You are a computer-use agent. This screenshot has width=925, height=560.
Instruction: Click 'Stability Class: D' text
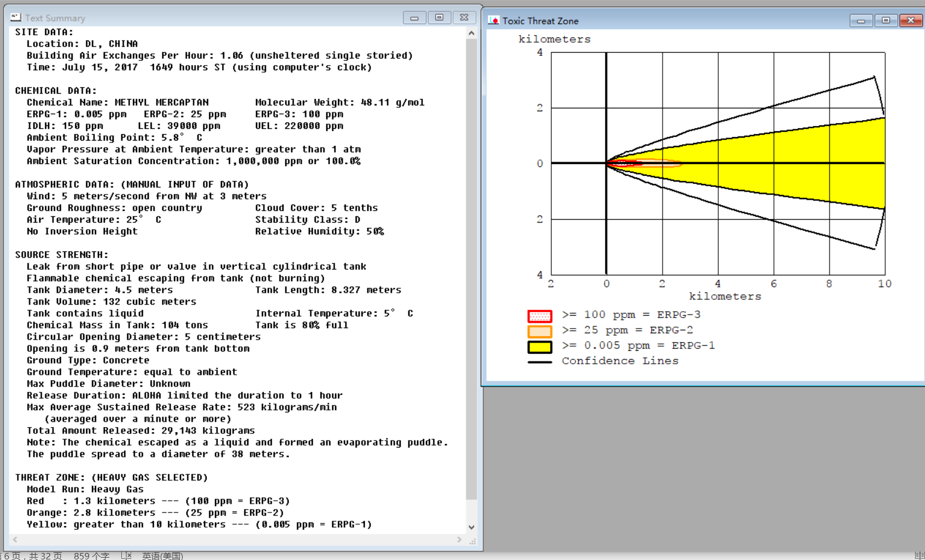[308, 220]
